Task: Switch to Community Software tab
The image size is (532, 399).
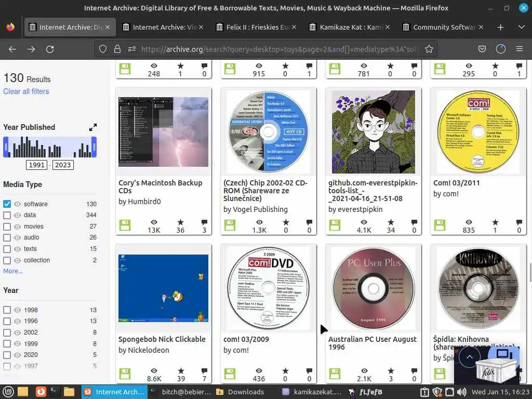Action: click(x=443, y=27)
